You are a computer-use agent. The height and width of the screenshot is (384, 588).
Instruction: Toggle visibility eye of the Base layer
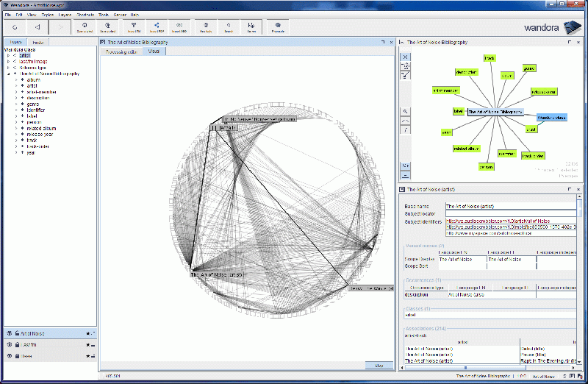[9, 356]
